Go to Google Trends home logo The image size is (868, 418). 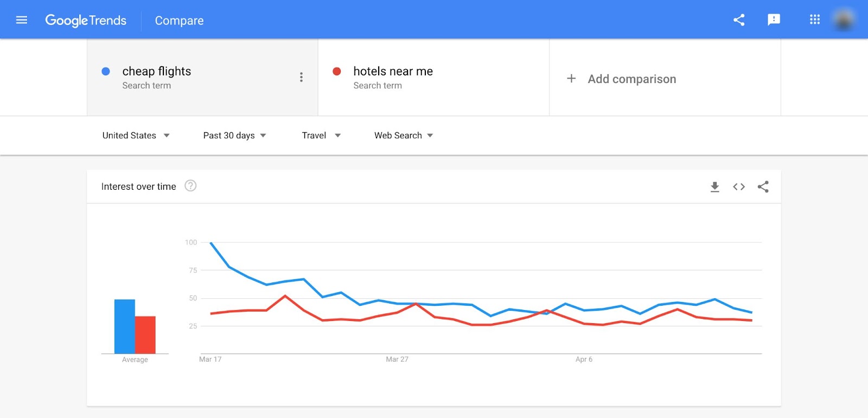pos(86,21)
